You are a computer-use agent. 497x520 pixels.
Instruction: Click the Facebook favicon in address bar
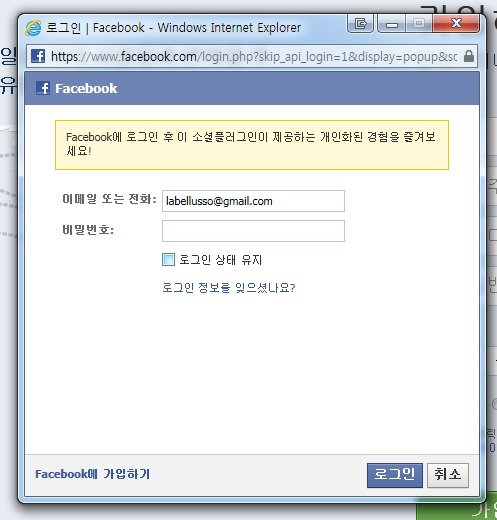coord(38,56)
